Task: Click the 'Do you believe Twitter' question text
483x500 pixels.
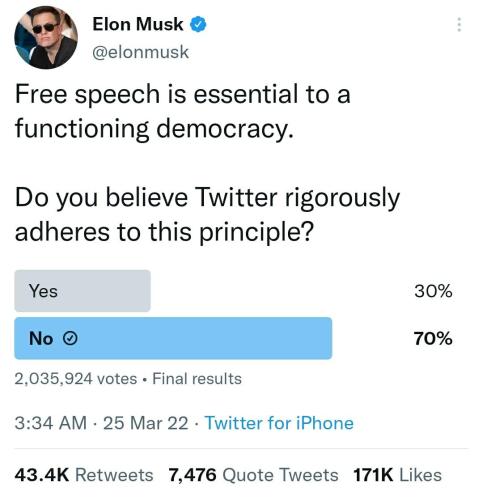Action: click(x=207, y=215)
